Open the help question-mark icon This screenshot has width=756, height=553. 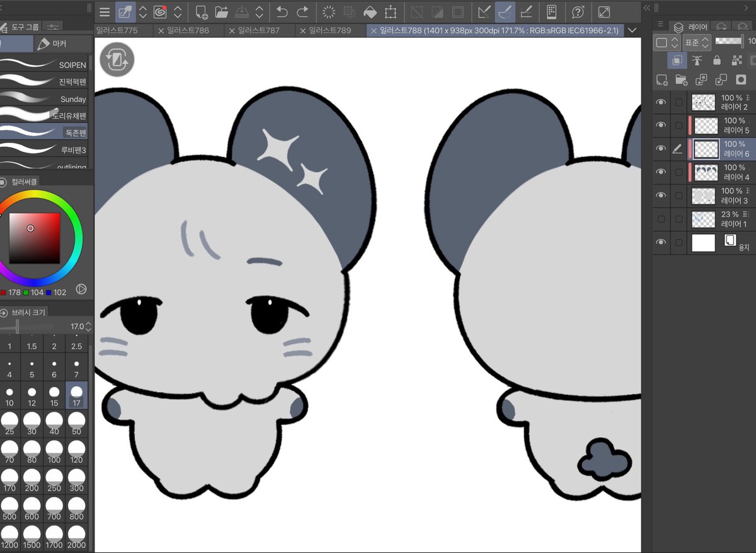(578, 12)
